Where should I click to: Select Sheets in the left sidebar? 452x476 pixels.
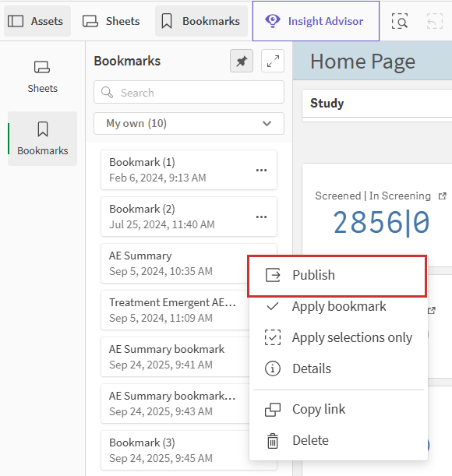click(43, 77)
